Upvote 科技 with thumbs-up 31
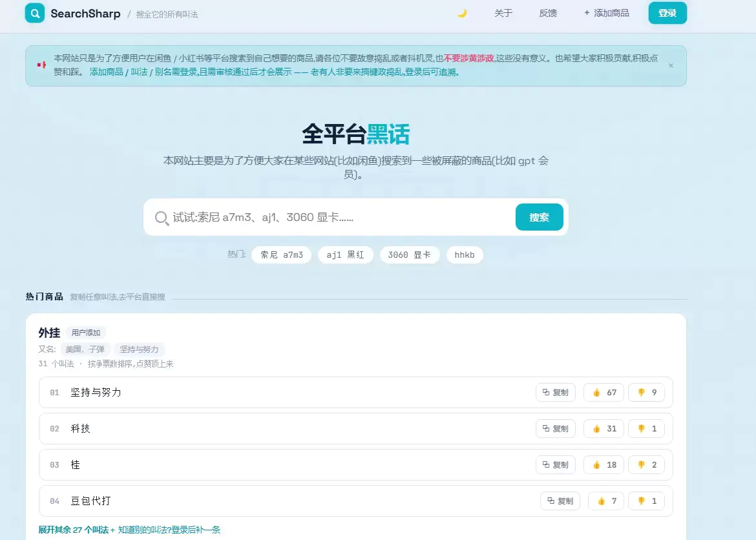This screenshot has height=540, width=756. 604,429
